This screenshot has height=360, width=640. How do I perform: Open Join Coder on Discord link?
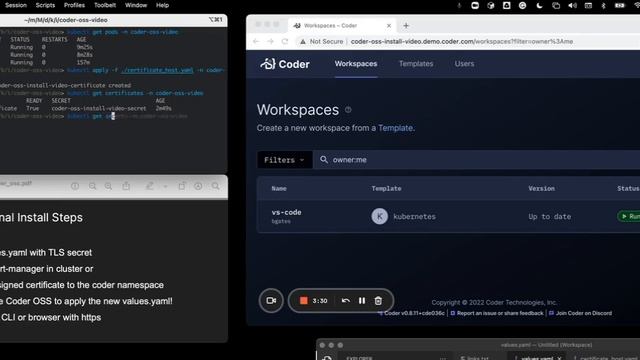(580, 313)
